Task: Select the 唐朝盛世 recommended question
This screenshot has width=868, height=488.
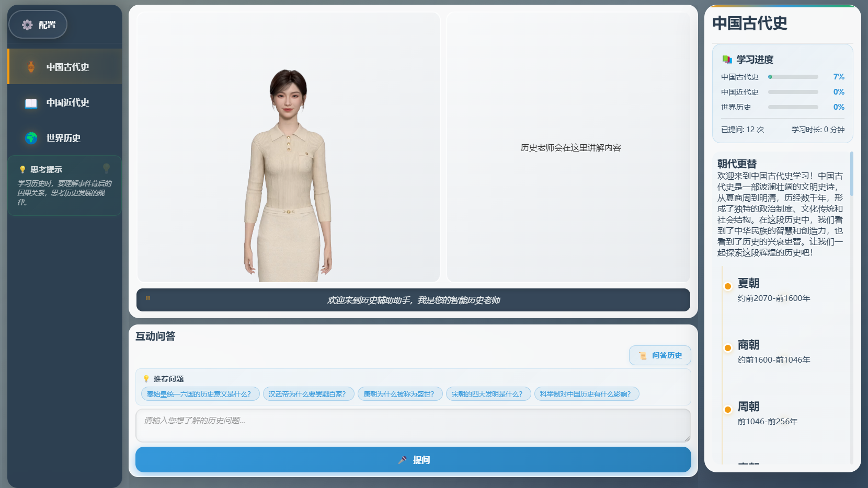Action: [400, 393]
